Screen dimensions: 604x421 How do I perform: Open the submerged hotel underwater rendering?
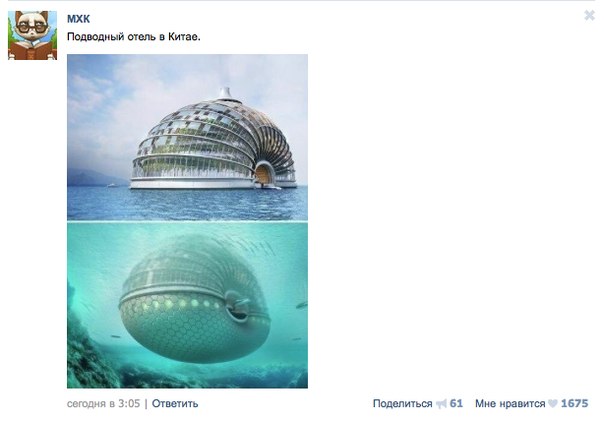(187, 305)
